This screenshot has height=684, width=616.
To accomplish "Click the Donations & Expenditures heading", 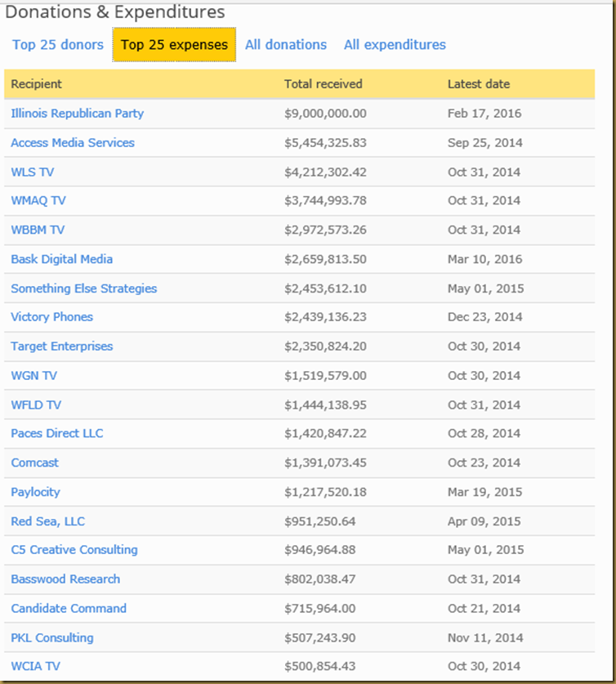I will 115,11.
